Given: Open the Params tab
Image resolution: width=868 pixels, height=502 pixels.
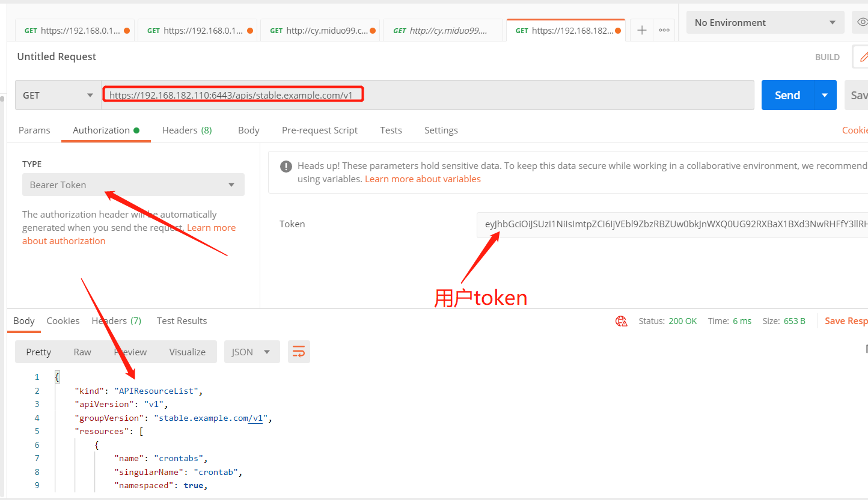Looking at the screenshot, I should pyautogui.click(x=34, y=130).
